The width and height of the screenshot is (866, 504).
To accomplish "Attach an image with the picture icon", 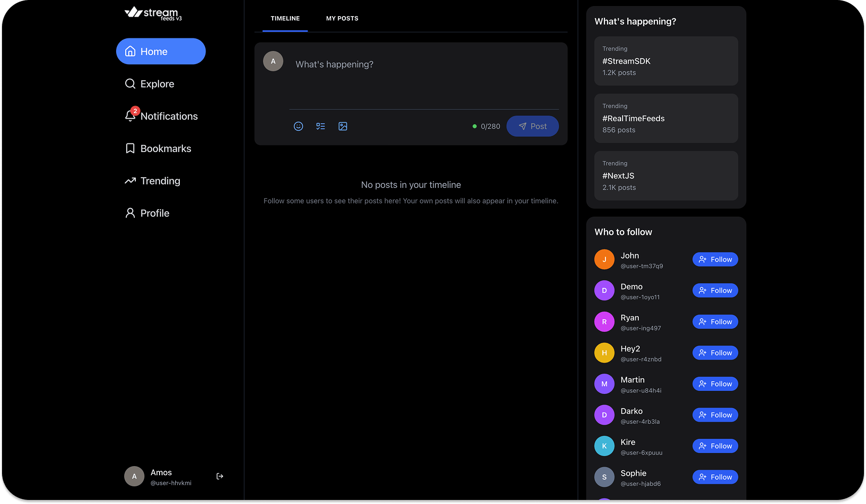I will (343, 126).
